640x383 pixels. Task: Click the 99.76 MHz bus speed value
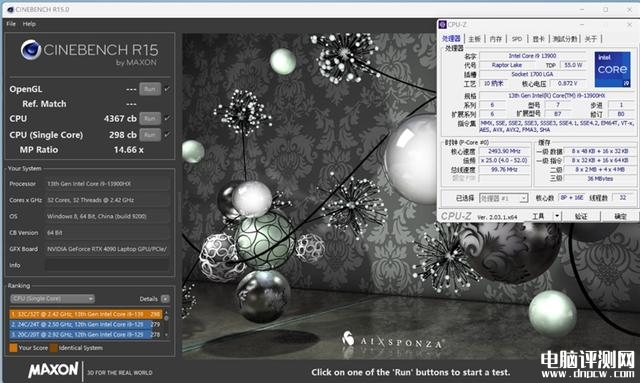tap(504, 169)
